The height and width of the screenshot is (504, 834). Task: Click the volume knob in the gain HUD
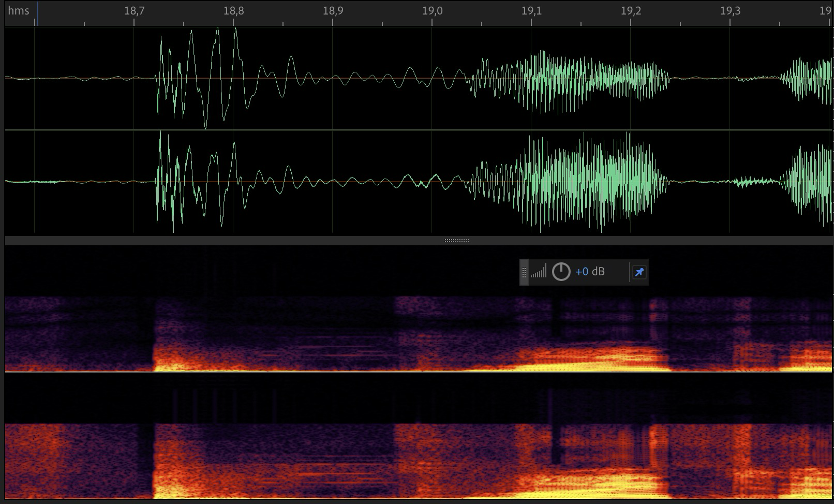[x=561, y=272]
